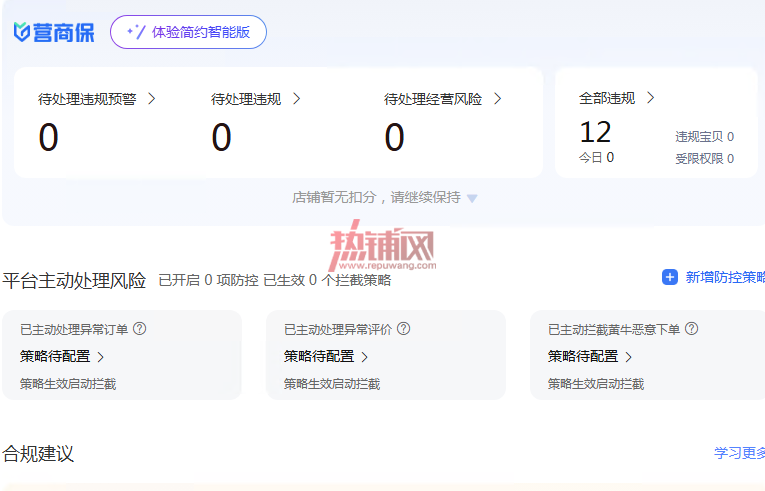Click help icon beside 已主动拦截黄牛恶意下单

[x=691, y=329]
